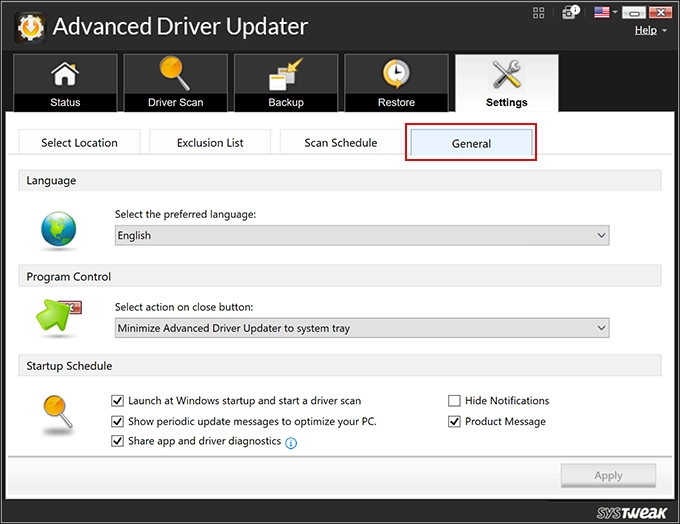680x524 pixels.
Task: Click the green arrow Program Control icon
Action: 58,315
